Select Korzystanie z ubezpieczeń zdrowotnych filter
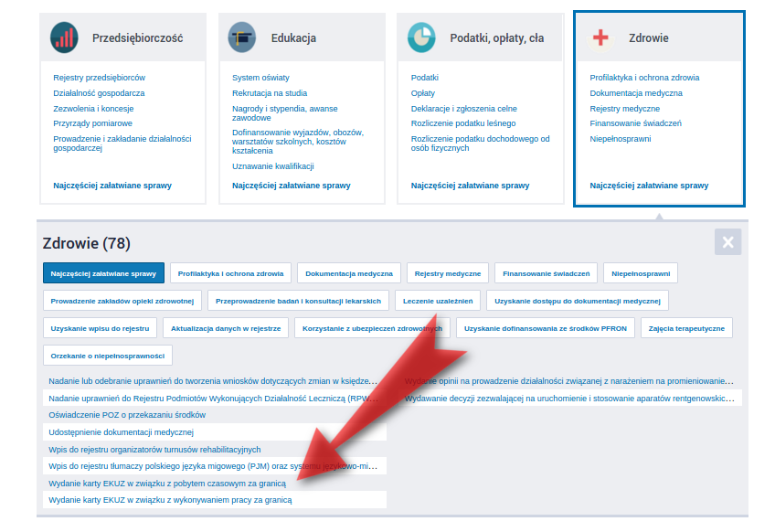The height and width of the screenshot is (532, 775). tap(372, 328)
